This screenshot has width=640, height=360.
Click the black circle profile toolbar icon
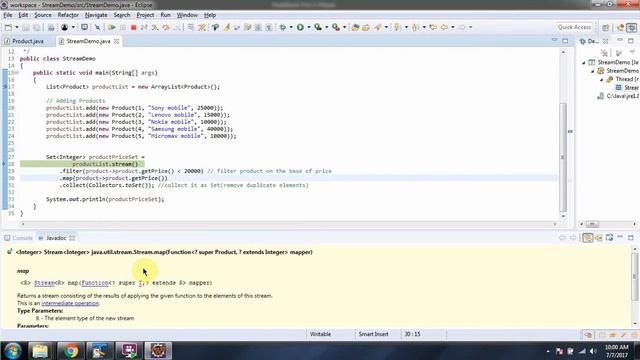point(64,27)
